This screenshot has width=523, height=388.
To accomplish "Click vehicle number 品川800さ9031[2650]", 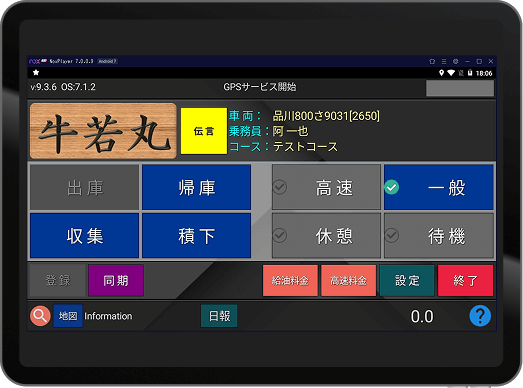I will (326, 116).
